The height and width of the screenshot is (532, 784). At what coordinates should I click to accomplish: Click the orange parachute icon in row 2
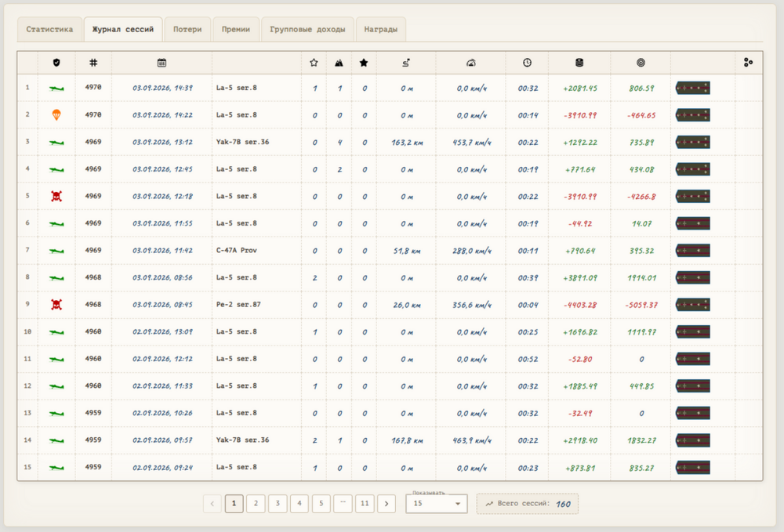coord(56,115)
